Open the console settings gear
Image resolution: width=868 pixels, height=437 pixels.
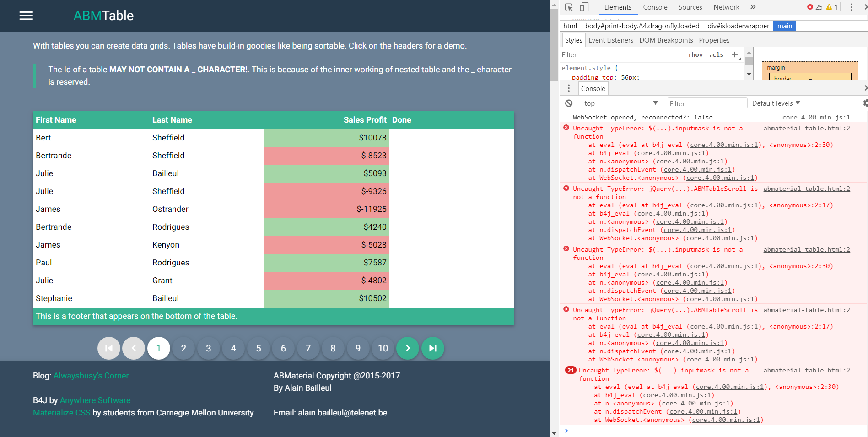point(865,103)
